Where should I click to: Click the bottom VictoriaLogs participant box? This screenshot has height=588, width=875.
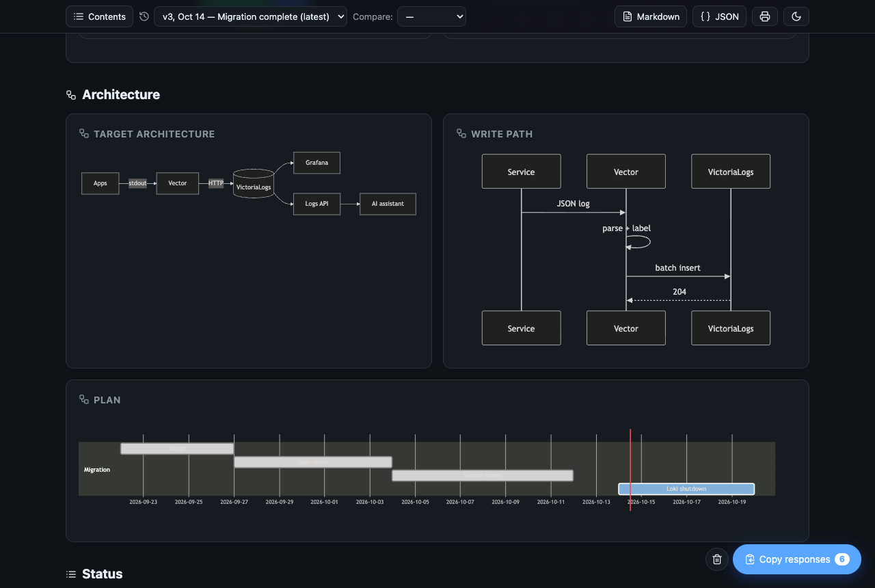(731, 328)
